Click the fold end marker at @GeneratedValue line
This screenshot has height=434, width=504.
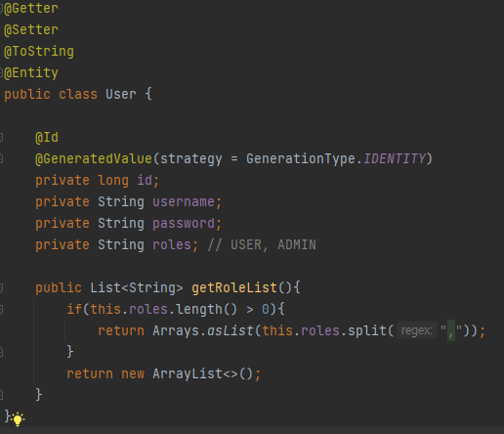pos(1,158)
